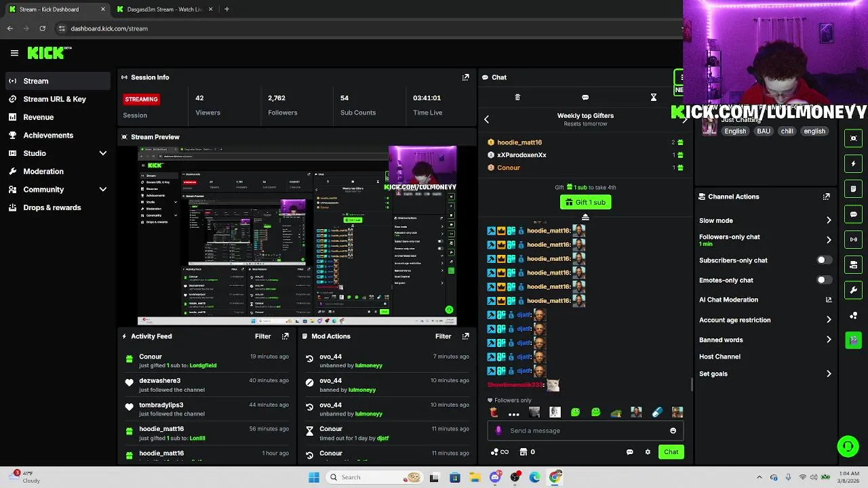The width and height of the screenshot is (868, 488).
Task: Pop out the Session Info panel
Action: click(x=465, y=77)
